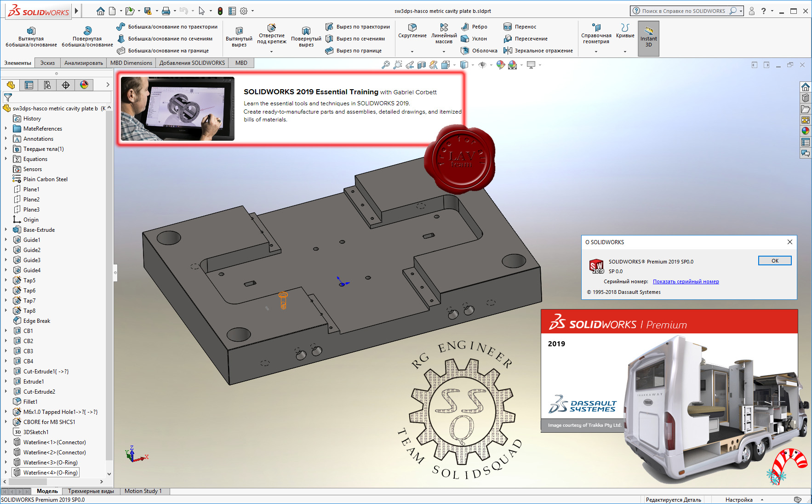Expand the manager tabs chevron arrow

pyautogui.click(x=108, y=85)
